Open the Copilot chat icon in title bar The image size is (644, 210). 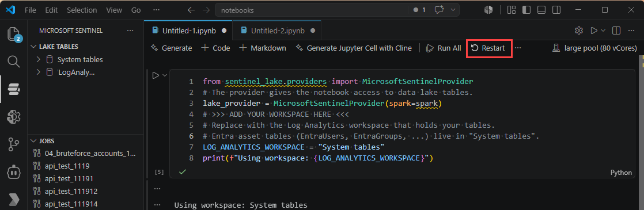(x=440, y=10)
